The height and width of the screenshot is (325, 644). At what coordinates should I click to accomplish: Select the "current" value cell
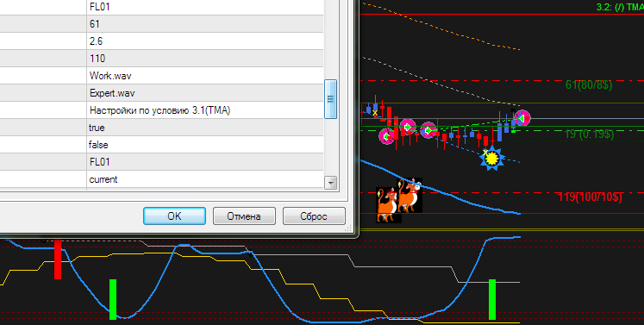[205, 179]
